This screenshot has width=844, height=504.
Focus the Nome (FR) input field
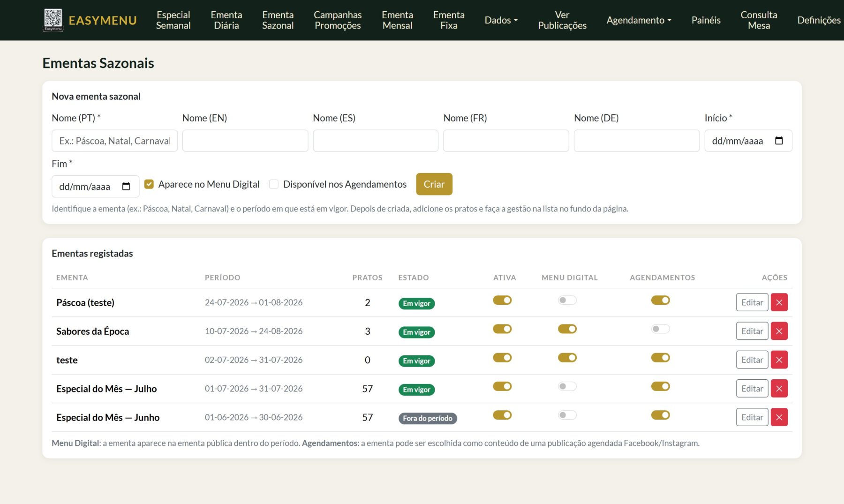pos(506,141)
